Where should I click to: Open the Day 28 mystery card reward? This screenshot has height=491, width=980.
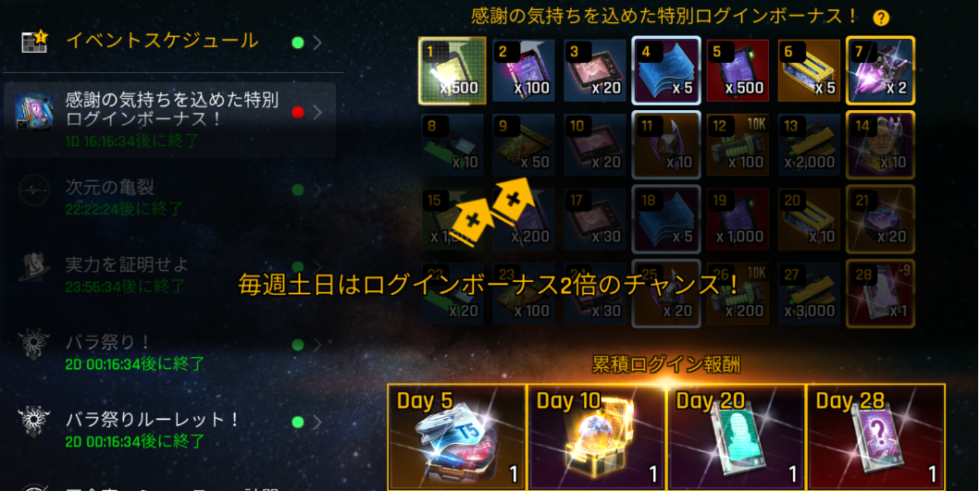coord(876,436)
